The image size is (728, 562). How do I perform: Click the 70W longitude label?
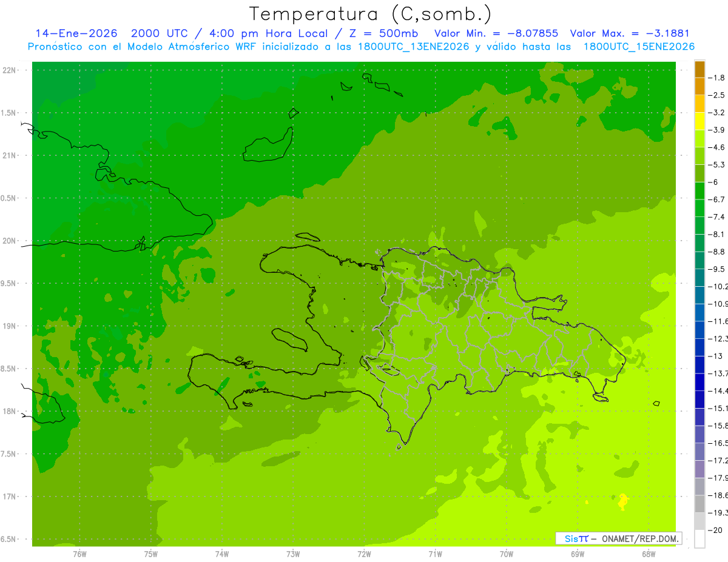click(x=506, y=554)
